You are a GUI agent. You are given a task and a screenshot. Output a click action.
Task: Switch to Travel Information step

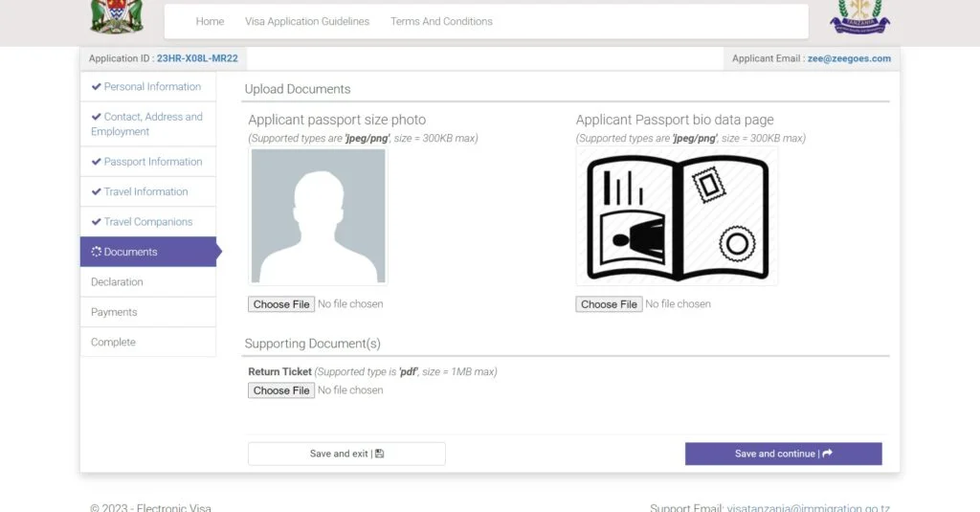pyautogui.click(x=145, y=191)
